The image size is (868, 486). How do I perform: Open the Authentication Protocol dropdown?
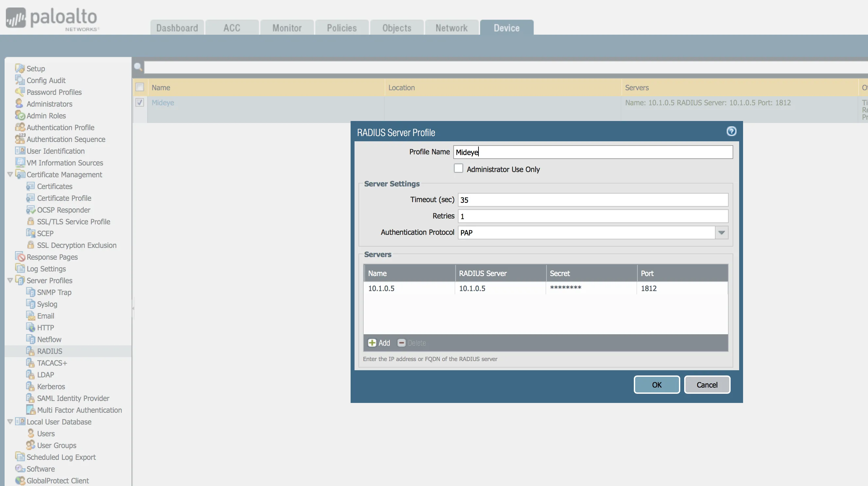(x=721, y=233)
